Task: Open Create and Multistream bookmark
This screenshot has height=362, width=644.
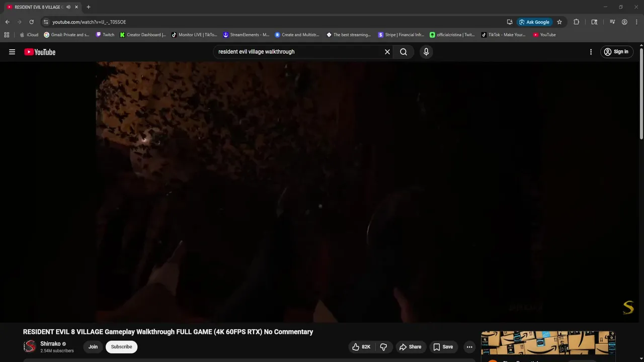Action: pyautogui.click(x=297, y=35)
